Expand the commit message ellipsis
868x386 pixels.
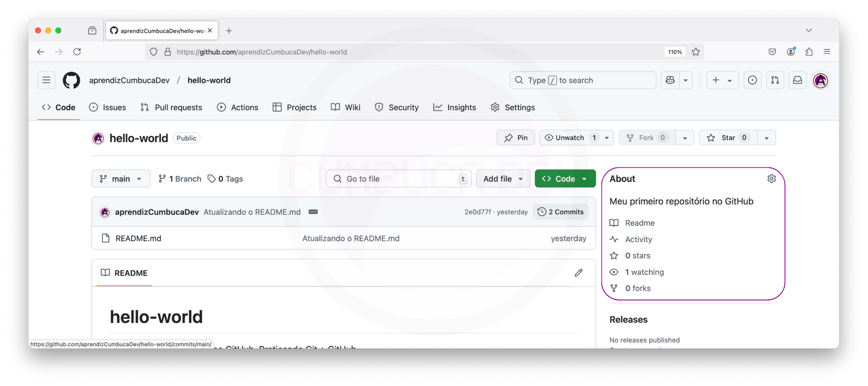point(313,212)
